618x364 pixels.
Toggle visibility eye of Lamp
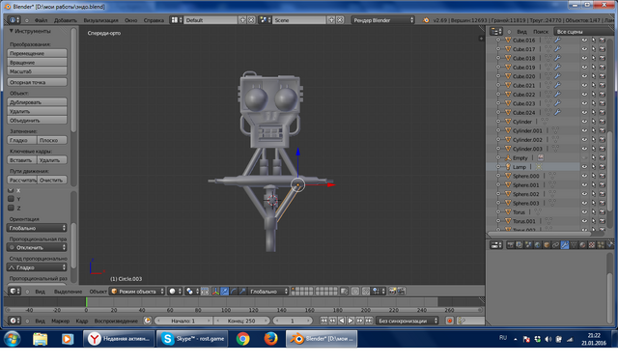point(584,167)
